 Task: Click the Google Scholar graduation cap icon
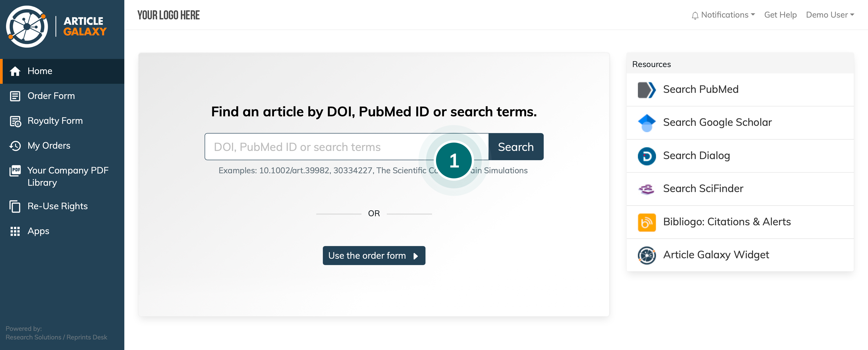pyautogui.click(x=646, y=123)
